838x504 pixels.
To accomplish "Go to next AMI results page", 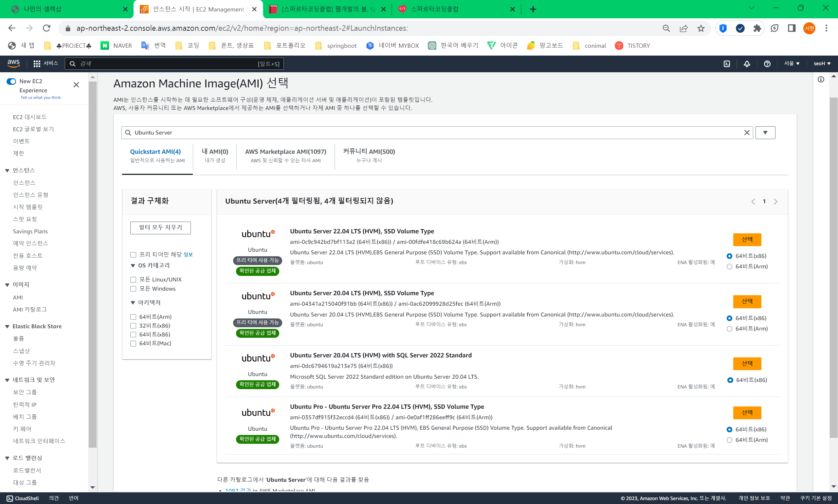I will 775,201.
